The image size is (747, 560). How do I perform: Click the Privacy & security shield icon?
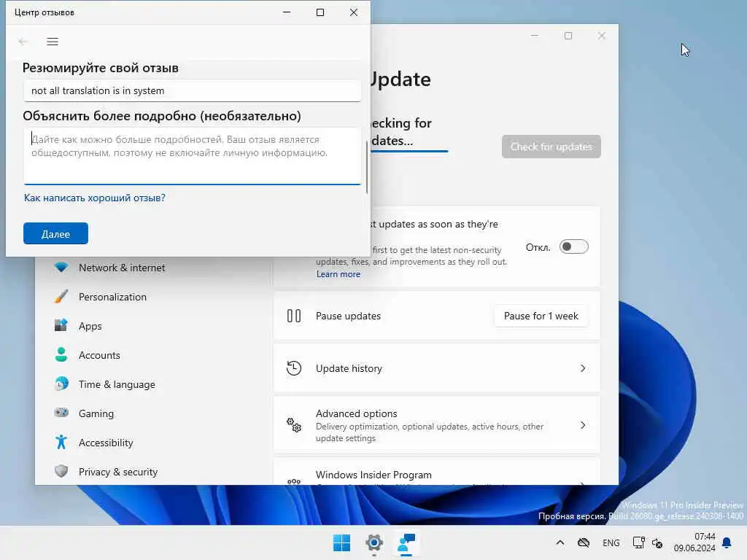coord(61,472)
